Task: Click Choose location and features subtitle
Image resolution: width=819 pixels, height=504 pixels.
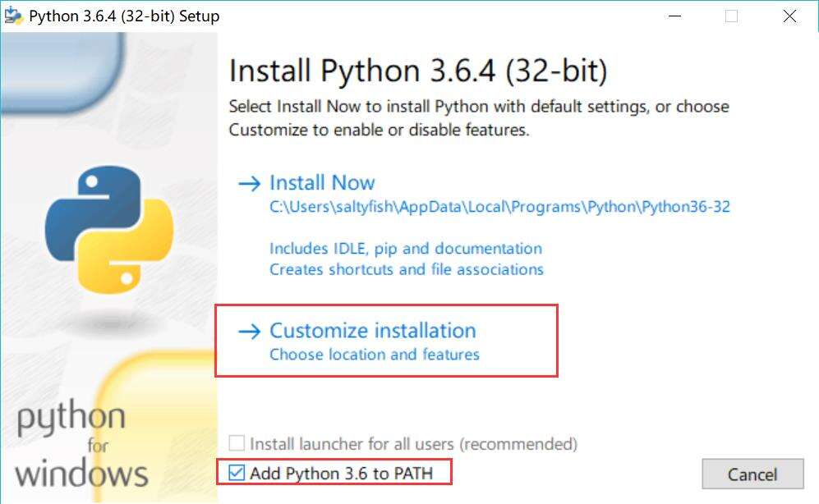Action: tap(374, 355)
